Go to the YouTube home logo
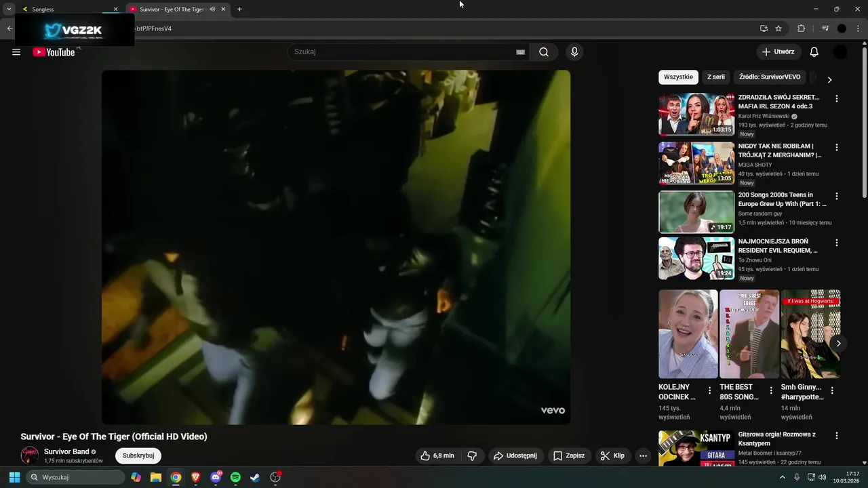868x488 pixels. [54, 52]
